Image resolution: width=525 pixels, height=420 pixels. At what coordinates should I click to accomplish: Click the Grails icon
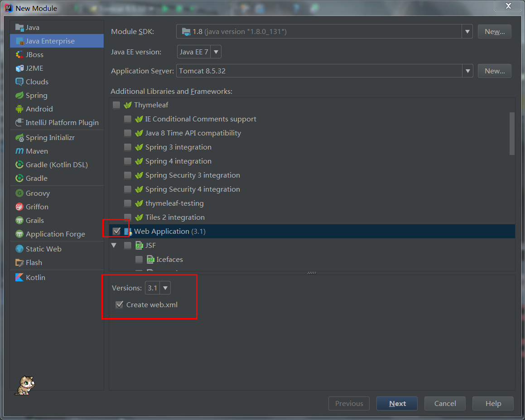[x=19, y=220]
